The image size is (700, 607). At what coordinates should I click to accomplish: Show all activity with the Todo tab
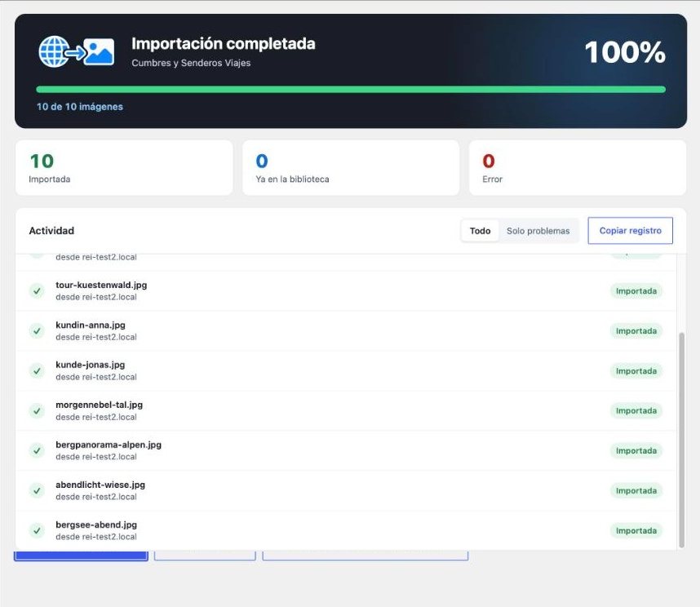480,231
